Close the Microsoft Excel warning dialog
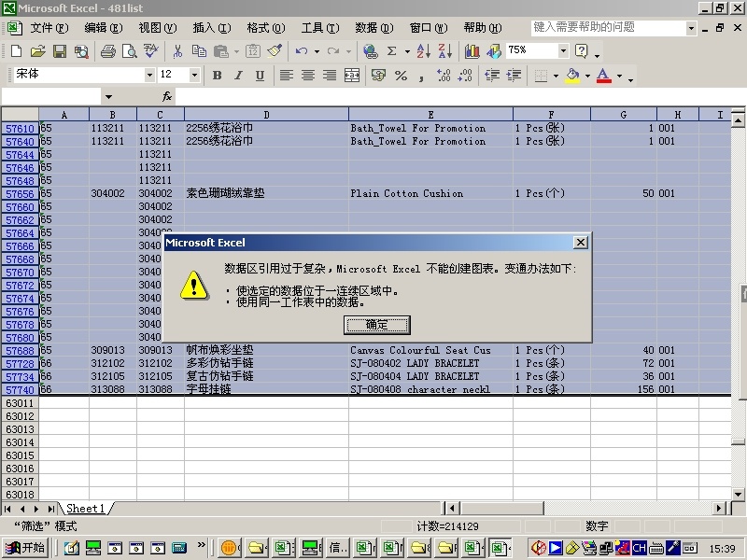Screen dimensions: 747x560 (580, 243)
